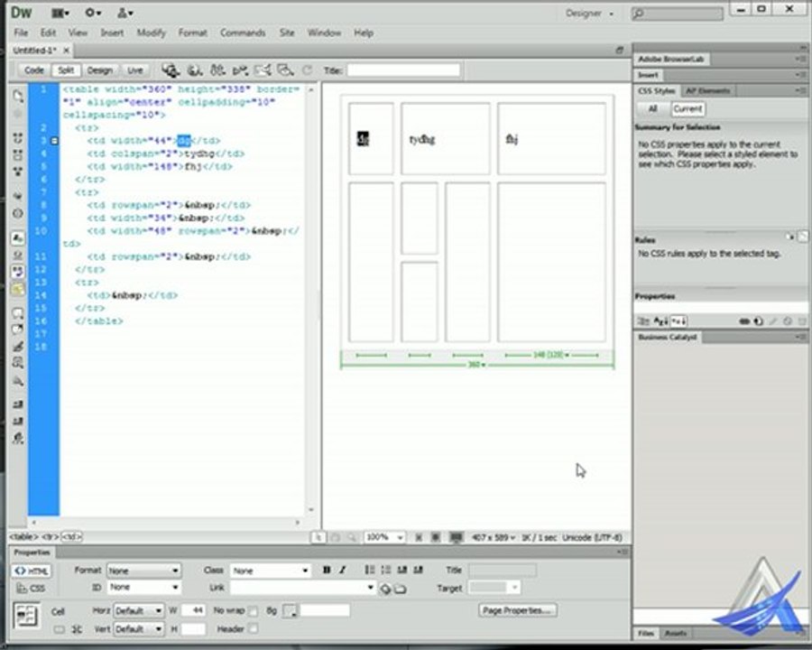Open the Insert menu
Image resolution: width=812 pixels, height=650 pixels.
click(x=112, y=32)
